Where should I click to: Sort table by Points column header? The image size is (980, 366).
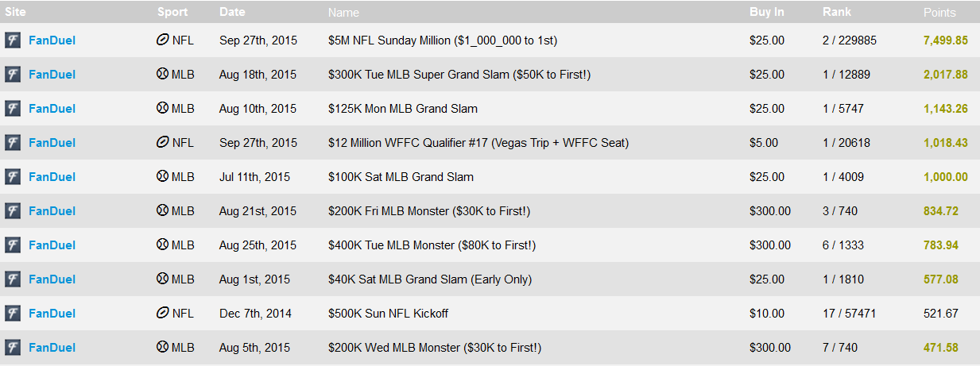pyautogui.click(x=939, y=13)
